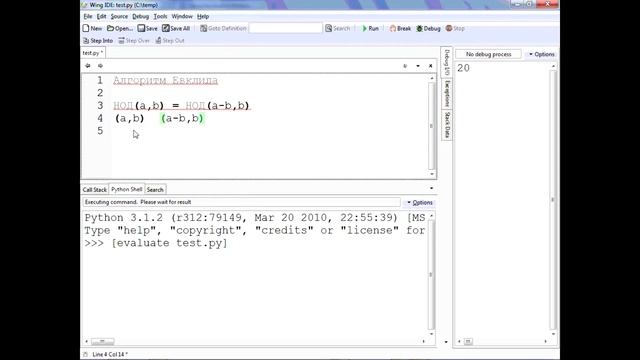Select the Stack Data vertical tab
This screenshot has width=640, height=360.
(447, 124)
